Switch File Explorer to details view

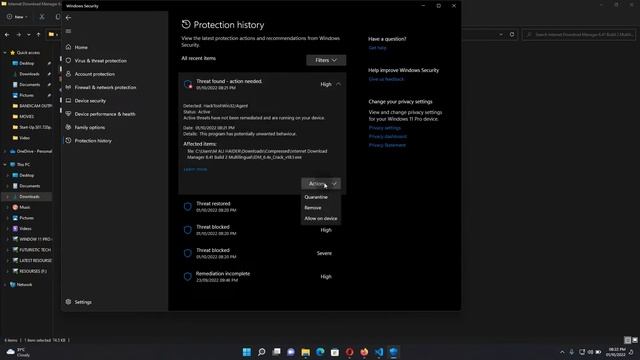(628, 340)
